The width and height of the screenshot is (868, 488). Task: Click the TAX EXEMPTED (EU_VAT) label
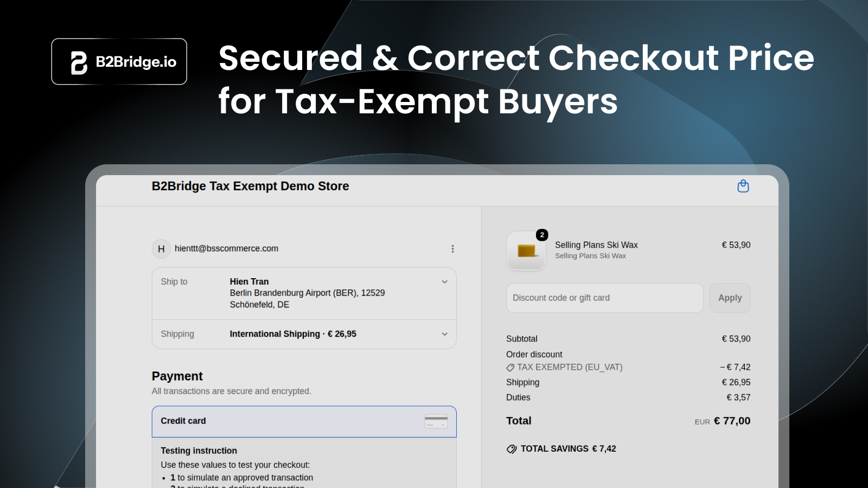tap(570, 367)
